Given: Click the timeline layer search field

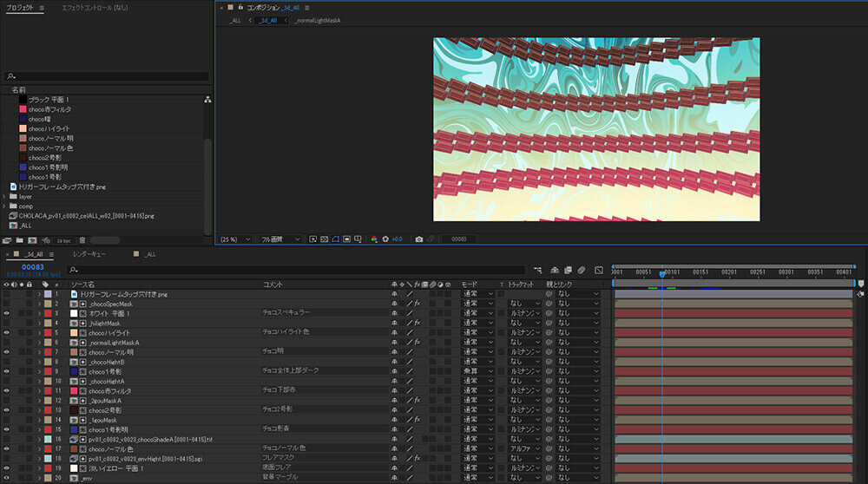Looking at the screenshot, I should pos(296,270).
